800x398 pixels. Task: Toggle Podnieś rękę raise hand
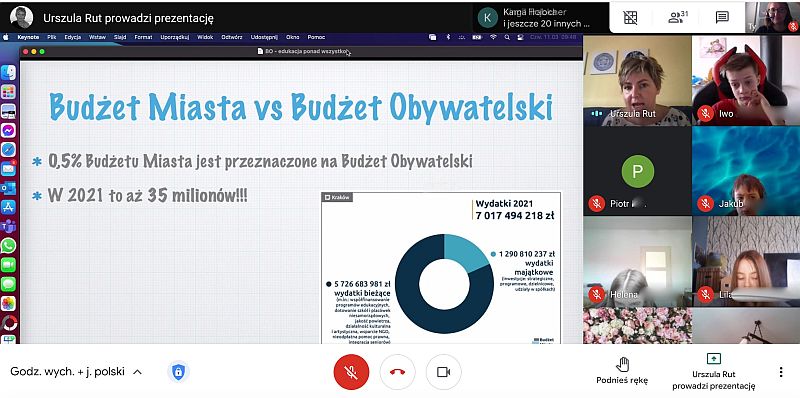[622, 371]
